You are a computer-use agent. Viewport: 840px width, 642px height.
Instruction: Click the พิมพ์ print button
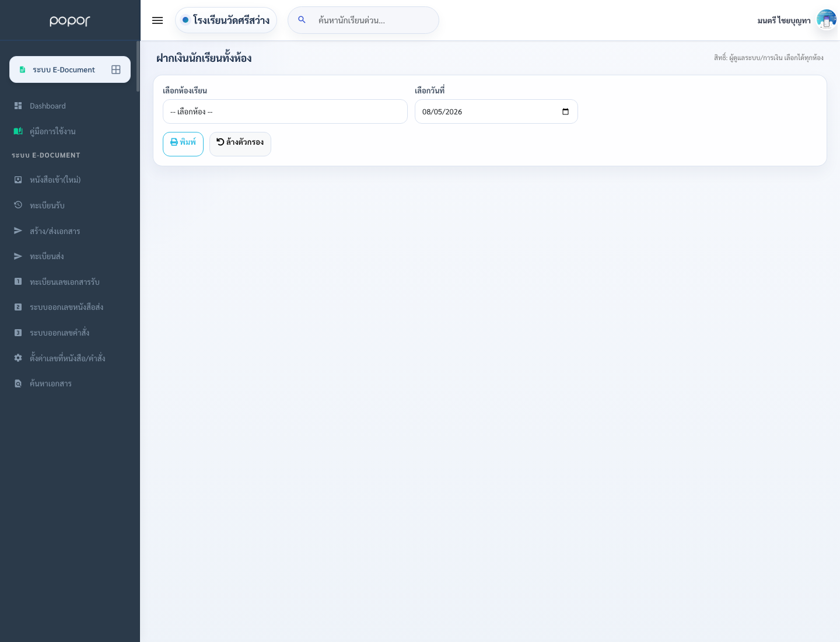(183, 144)
